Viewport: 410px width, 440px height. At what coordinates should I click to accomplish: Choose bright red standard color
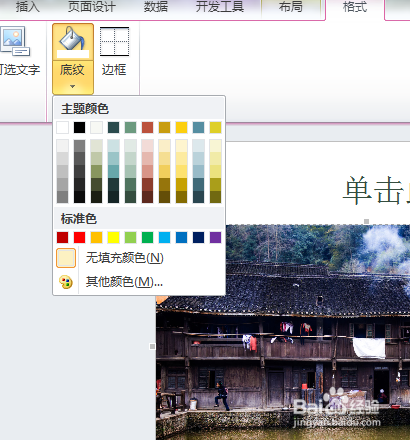(x=79, y=237)
